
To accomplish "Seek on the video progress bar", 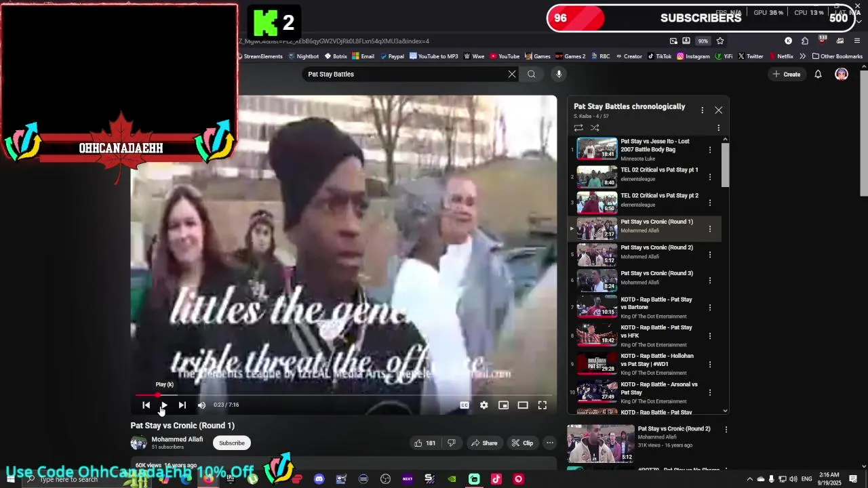I will point(344,394).
